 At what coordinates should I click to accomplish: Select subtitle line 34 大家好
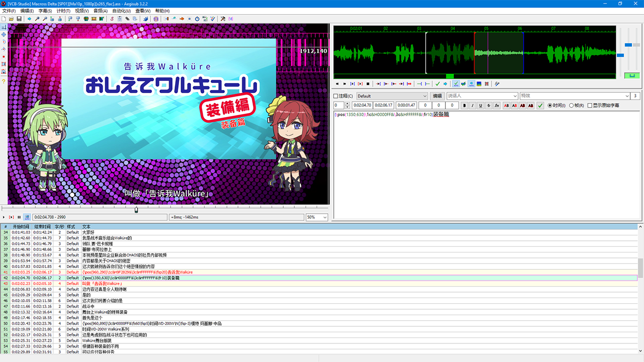click(x=318, y=232)
